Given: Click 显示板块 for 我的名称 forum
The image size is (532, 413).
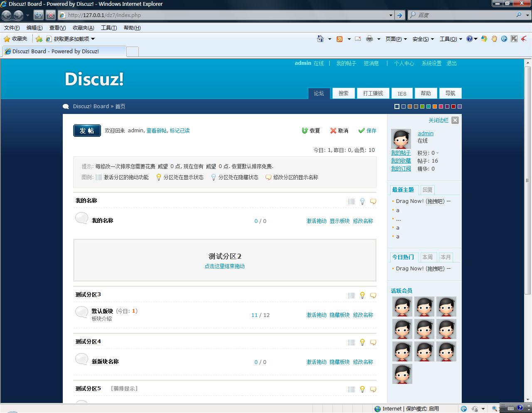Looking at the screenshot, I should click(x=340, y=221).
